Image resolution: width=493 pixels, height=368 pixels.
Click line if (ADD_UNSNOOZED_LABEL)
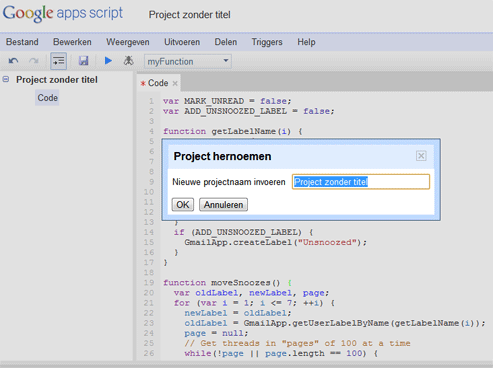point(243,232)
